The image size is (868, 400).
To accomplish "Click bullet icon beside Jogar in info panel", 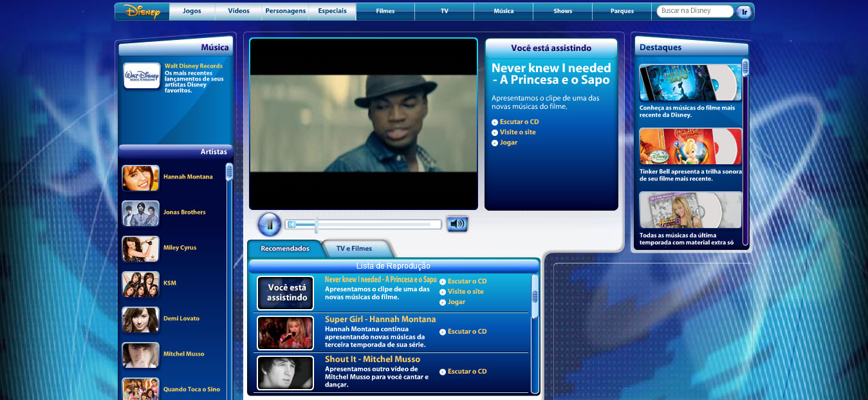I will point(495,143).
